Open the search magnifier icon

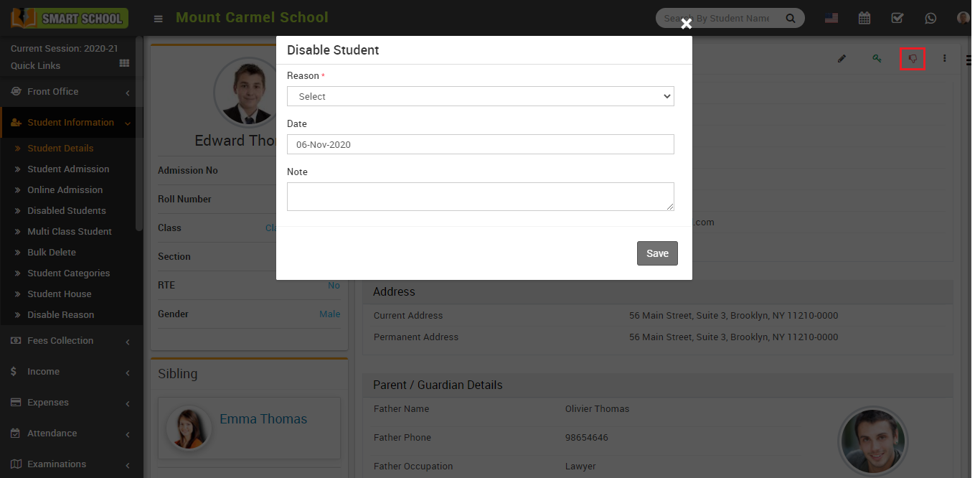click(x=791, y=17)
